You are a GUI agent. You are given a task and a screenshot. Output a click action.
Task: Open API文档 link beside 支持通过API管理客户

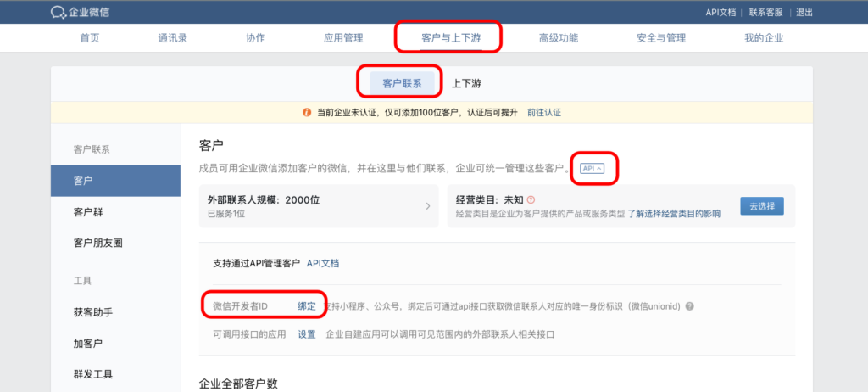(323, 263)
